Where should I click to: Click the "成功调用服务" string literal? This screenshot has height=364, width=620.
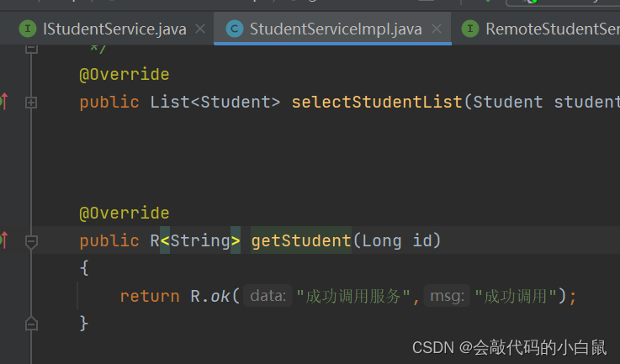click(x=353, y=296)
